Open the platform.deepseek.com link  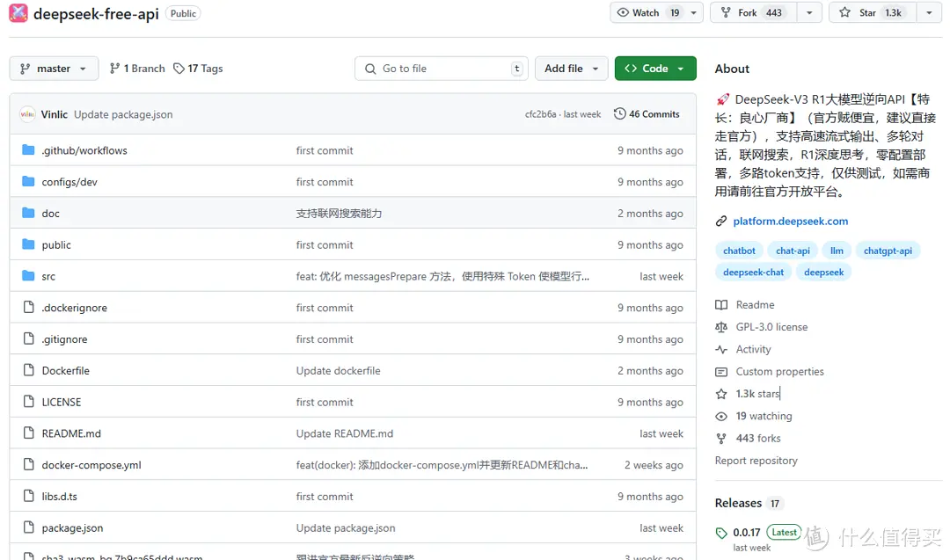click(790, 221)
